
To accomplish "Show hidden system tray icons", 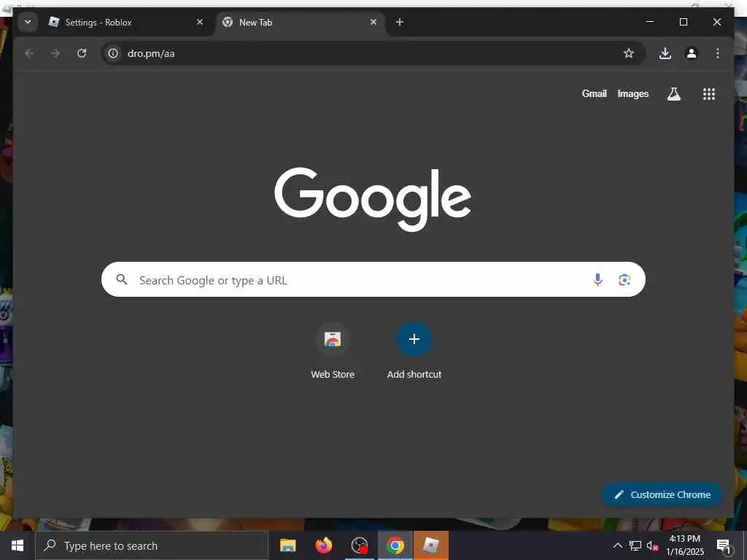I will [x=617, y=545].
